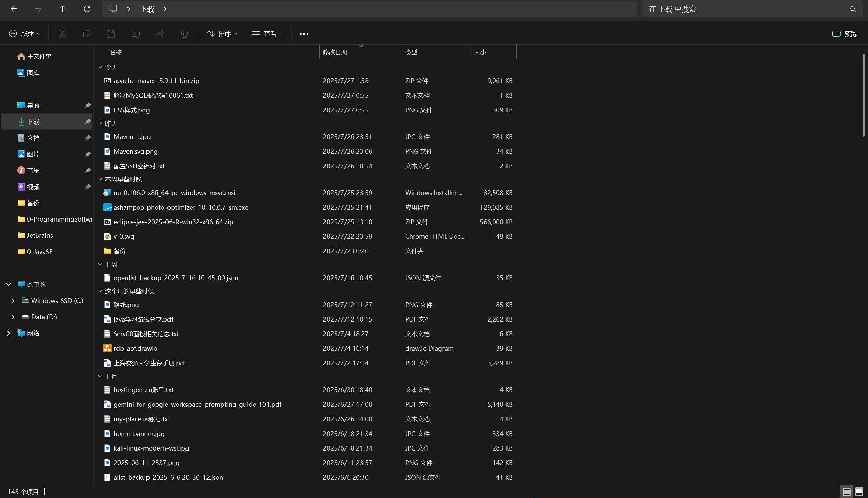Go up one folder level arrow
868x498 pixels.
pos(62,9)
